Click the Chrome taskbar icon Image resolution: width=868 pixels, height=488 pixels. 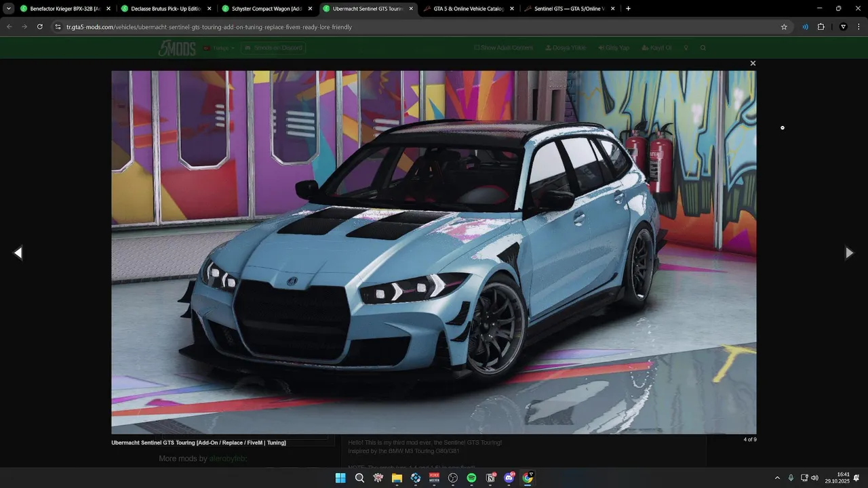pyautogui.click(x=528, y=478)
